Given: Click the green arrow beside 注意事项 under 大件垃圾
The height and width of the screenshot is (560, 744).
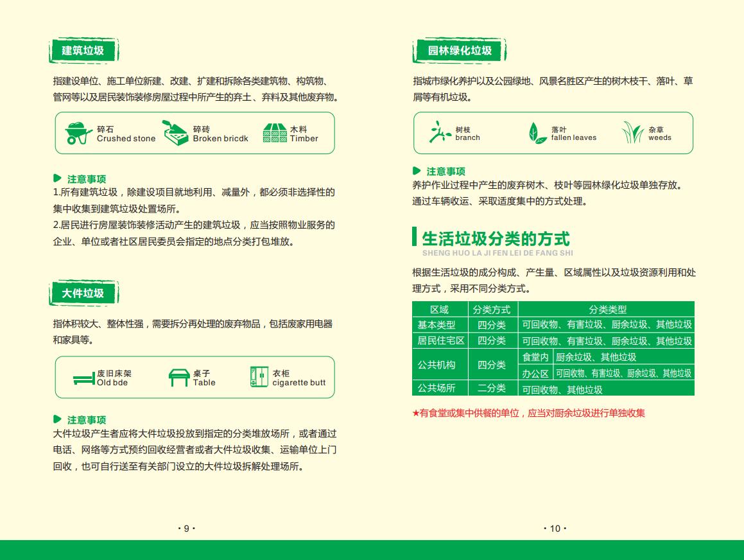Looking at the screenshot, I should pyautogui.click(x=57, y=419).
